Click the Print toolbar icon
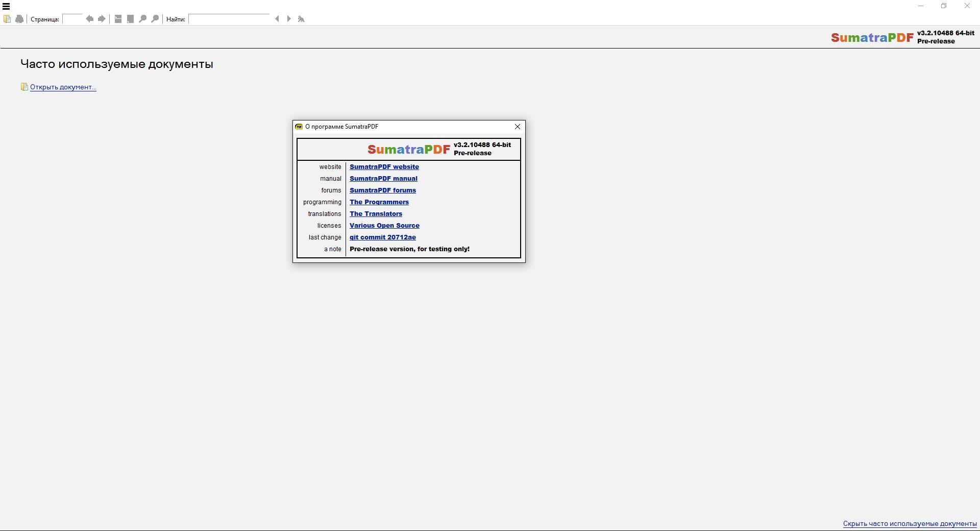This screenshot has height=531, width=980. pyautogui.click(x=19, y=19)
